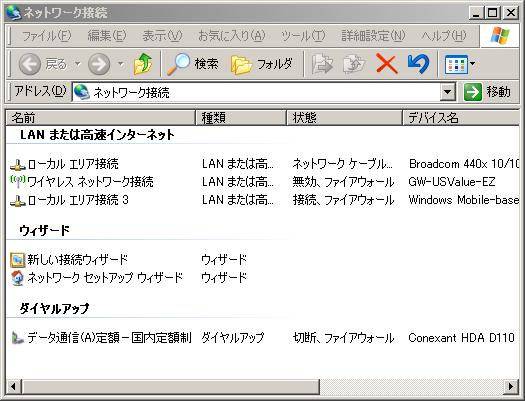Click the データ通信(A)定額 dial-up icon
This screenshot has height=401, width=525.
(x=18, y=337)
